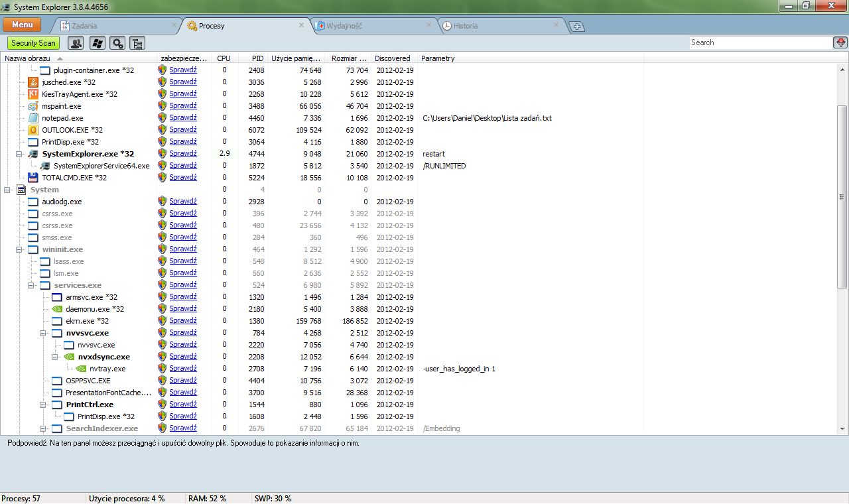Collapse the SystemExplorer.exe *32 tree node

[19, 154]
